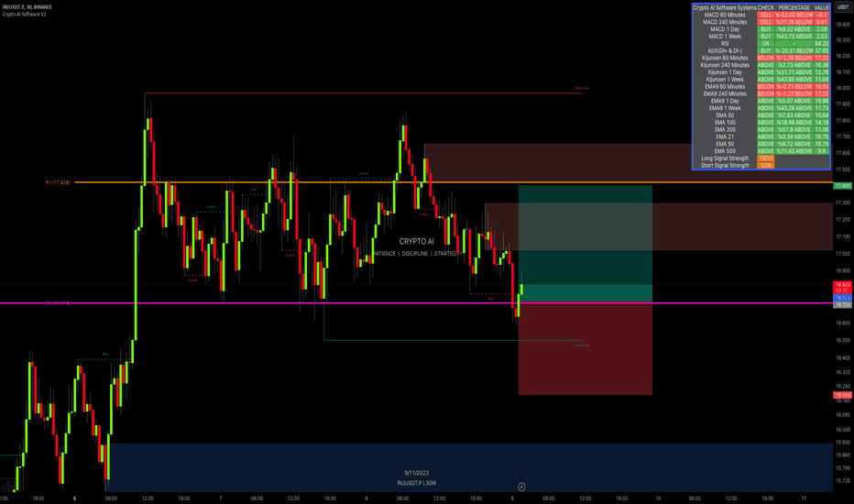Click the 17.000 price axis label
The height and width of the screenshot is (504, 854).
coord(843,253)
